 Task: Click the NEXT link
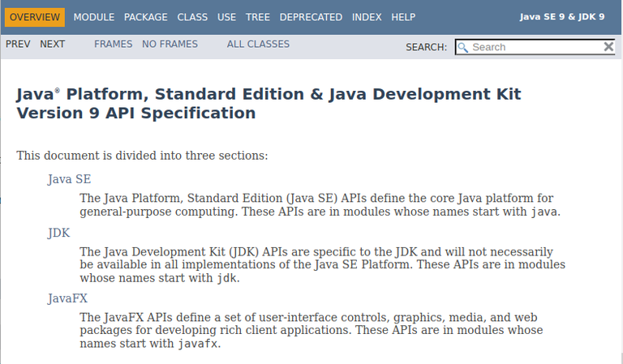click(x=53, y=44)
